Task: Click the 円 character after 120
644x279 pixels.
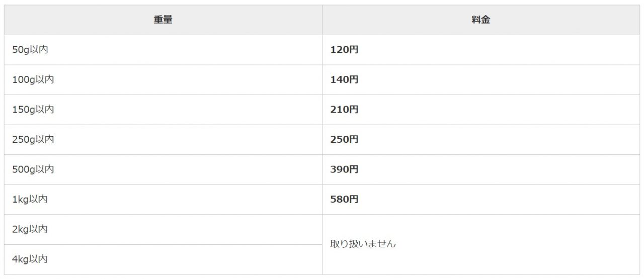Action: [354, 50]
